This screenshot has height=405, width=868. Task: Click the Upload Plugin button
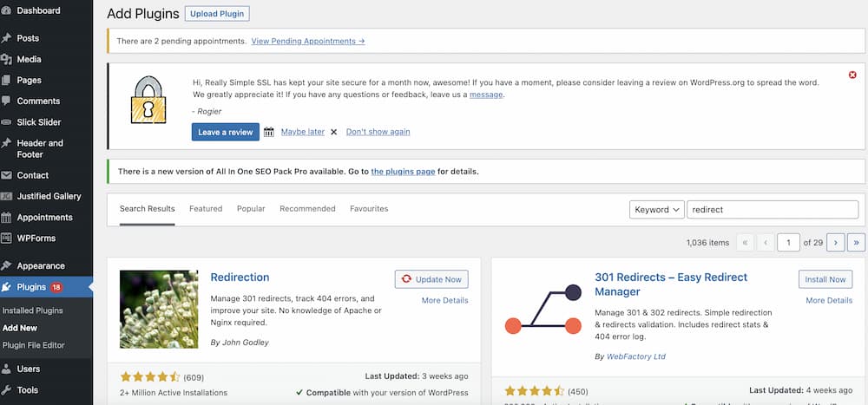pyautogui.click(x=217, y=14)
